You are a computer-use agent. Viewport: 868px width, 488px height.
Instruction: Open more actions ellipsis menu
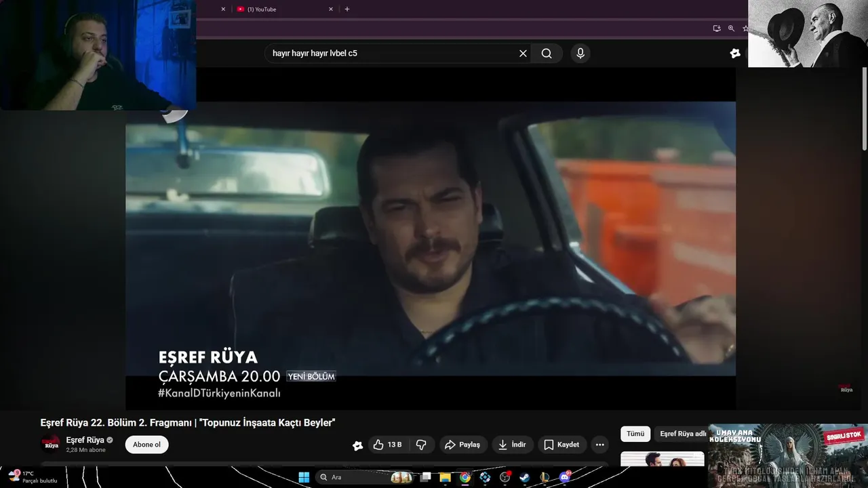[599, 445]
